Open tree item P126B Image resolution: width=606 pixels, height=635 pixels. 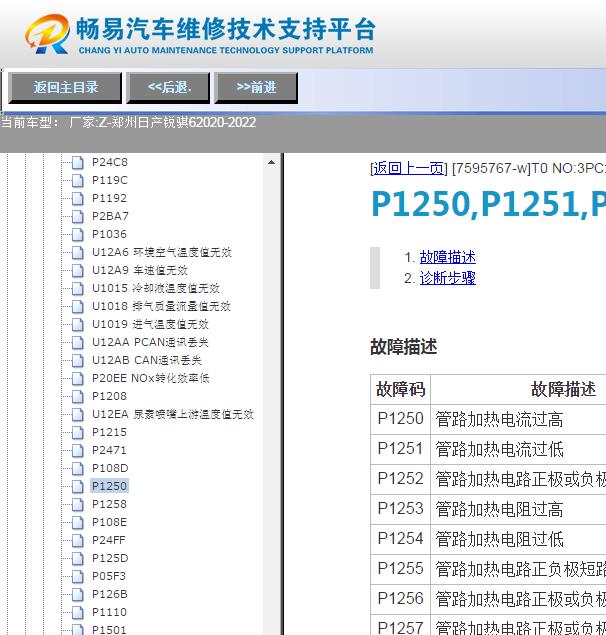tap(110, 594)
